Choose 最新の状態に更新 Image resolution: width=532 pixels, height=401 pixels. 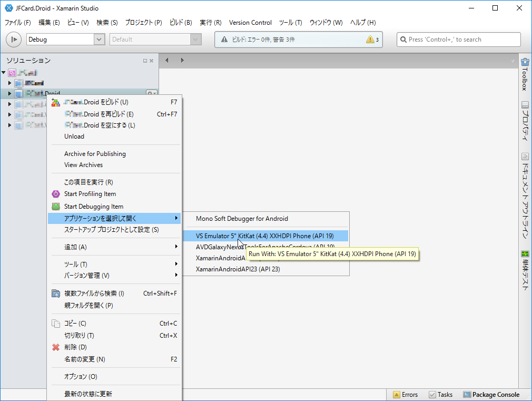pos(114,394)
